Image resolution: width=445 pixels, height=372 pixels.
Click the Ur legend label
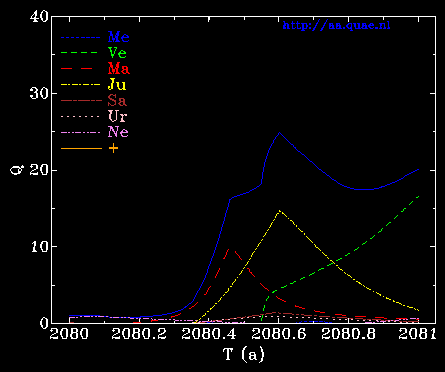coord(117,116)
